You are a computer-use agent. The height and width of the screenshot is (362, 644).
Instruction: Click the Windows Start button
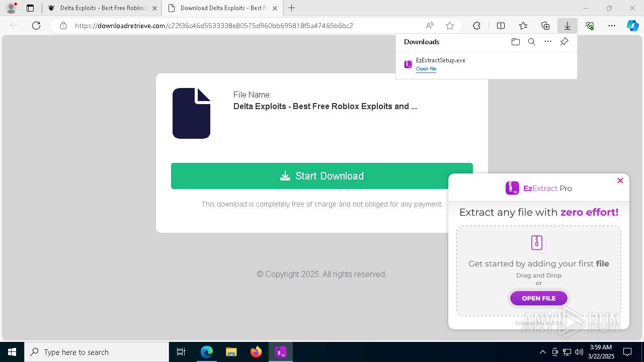[12, 352]
